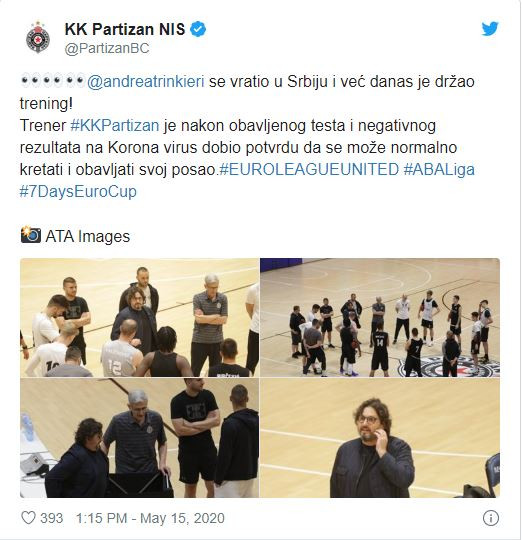Open the #7DaysEuroCup hashtag
Viewport: 522px width, 540px height.
pos(78,191)
